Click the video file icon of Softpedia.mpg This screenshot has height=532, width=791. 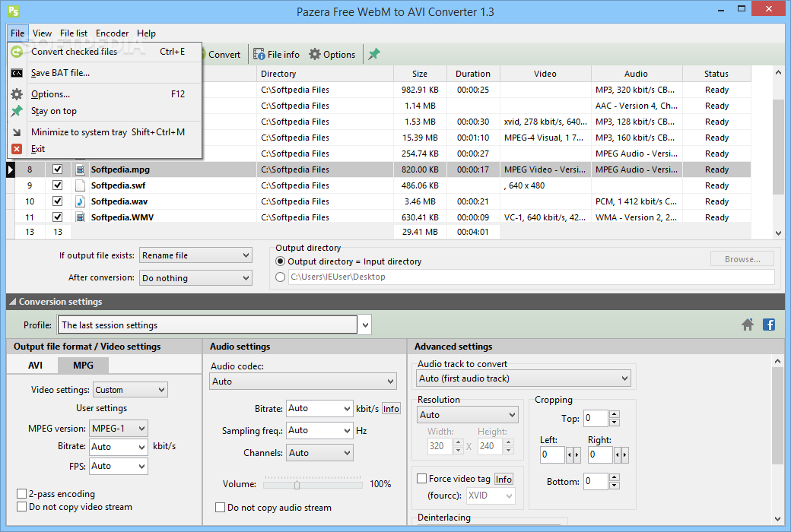pos(80,169)
